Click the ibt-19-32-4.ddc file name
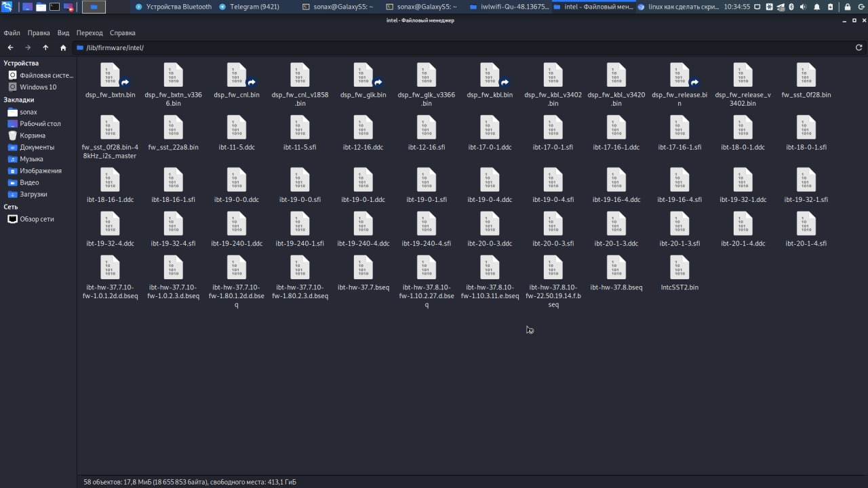The height and width of the screenshot is (488, 868). point(110,243)
